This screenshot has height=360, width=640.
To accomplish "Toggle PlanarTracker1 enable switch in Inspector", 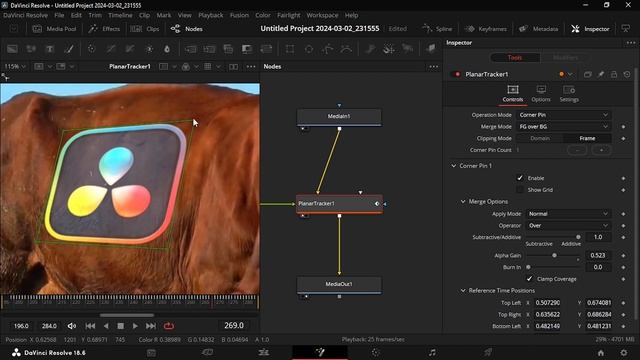I will point(457,74).
